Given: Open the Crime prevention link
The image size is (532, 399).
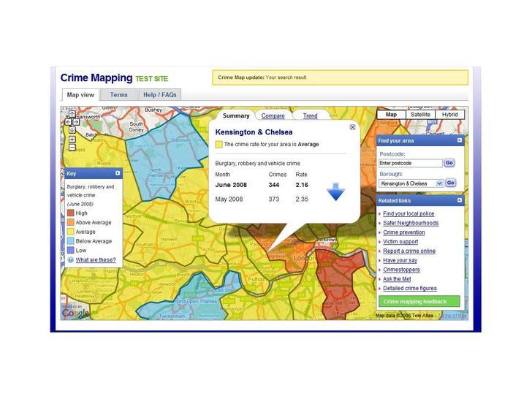Looking at the screenshot, I should point(403,232).
